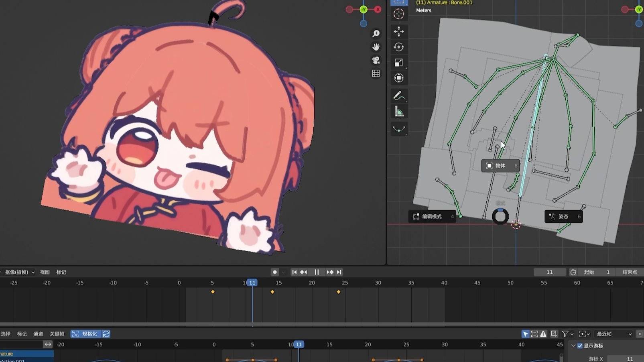Viewport: 644px width, 362px height.
Task: Toggle the 规格化 normalize button
Action: point(85,334)
